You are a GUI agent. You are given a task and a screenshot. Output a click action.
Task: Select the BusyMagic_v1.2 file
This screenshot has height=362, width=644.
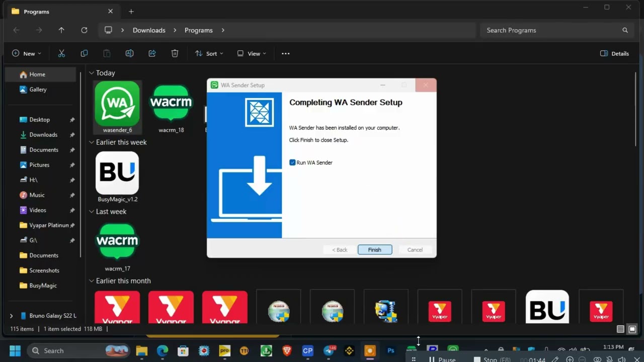pyautogui.click(x=117, y=176)
